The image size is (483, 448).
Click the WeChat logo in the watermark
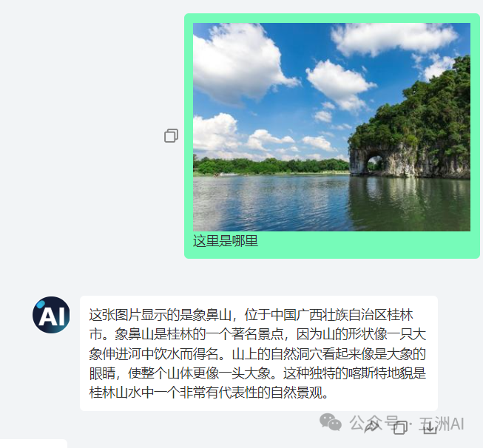331,422
